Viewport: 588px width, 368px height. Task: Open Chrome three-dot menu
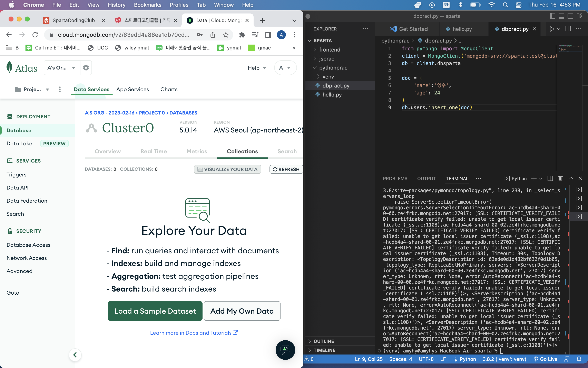294,35
